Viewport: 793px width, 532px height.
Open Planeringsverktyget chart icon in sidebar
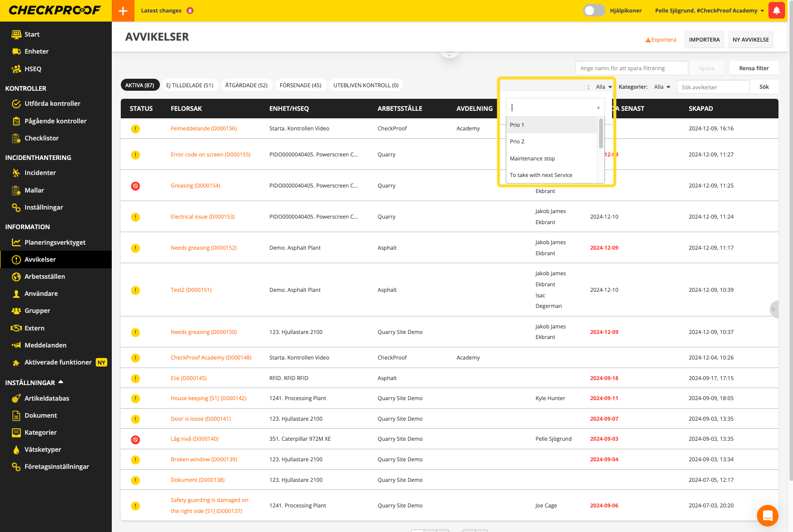(16, 242)
